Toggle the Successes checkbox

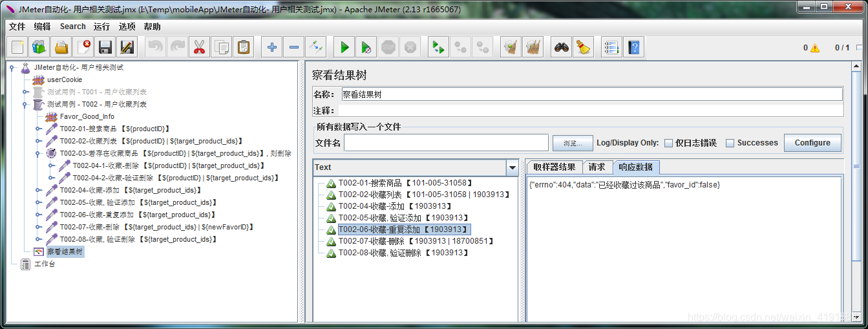click(x=730, y=143)
